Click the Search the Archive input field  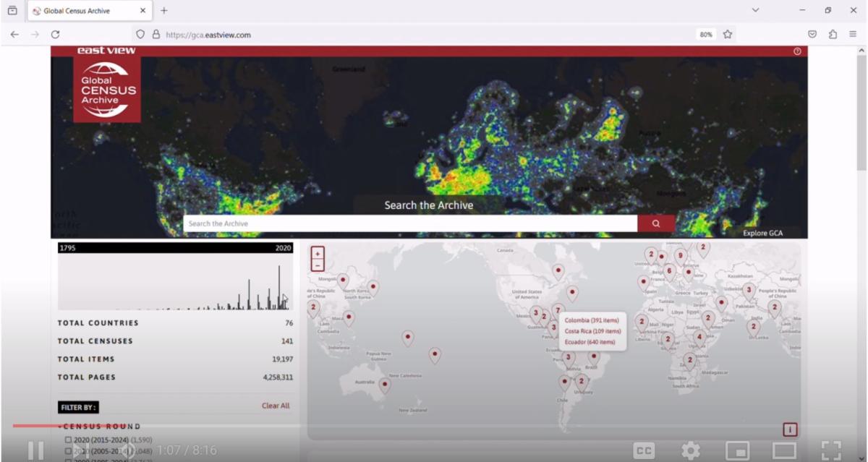click(x=409, y=223)
